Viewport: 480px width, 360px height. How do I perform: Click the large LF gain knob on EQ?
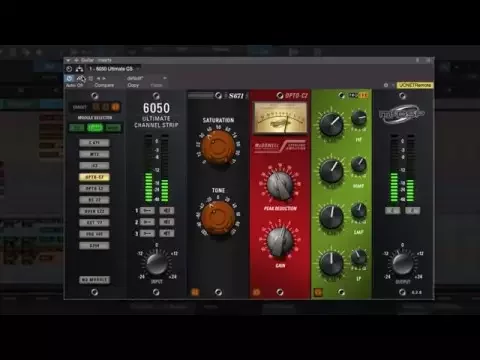pos(331,263)
